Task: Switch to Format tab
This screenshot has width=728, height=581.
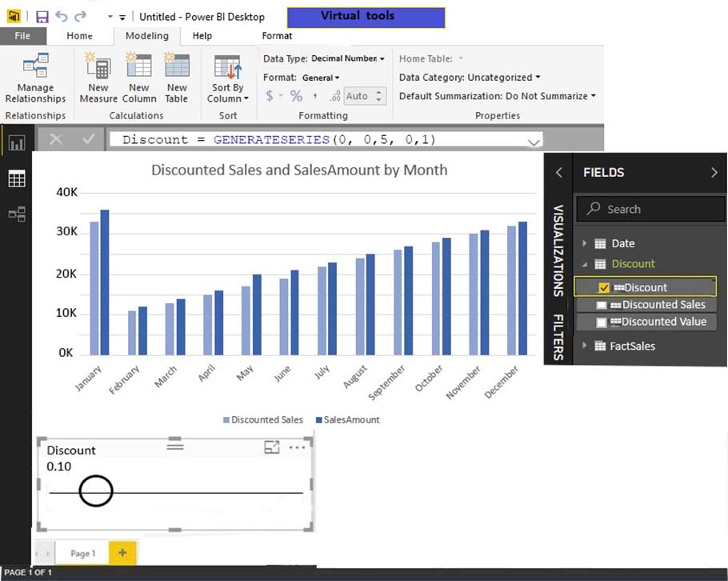Action: [x=277, y=36]
